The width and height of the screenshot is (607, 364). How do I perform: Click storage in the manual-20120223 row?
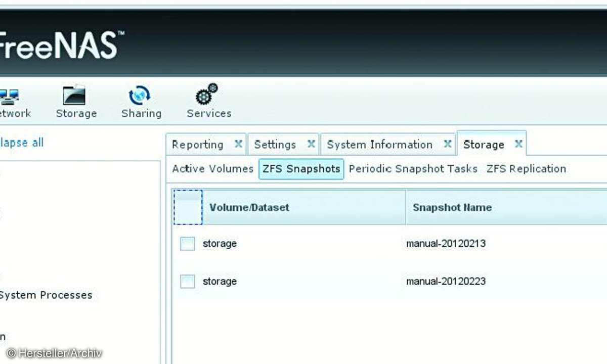(x=220, y=282)
